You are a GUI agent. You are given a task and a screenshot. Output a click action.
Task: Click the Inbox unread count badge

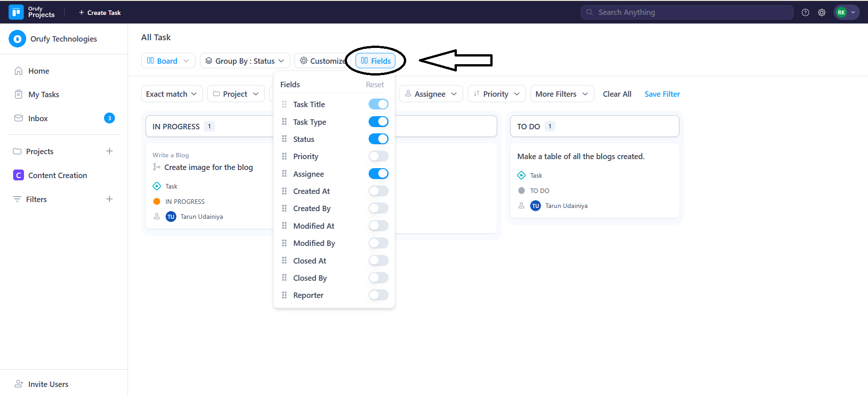109,118
